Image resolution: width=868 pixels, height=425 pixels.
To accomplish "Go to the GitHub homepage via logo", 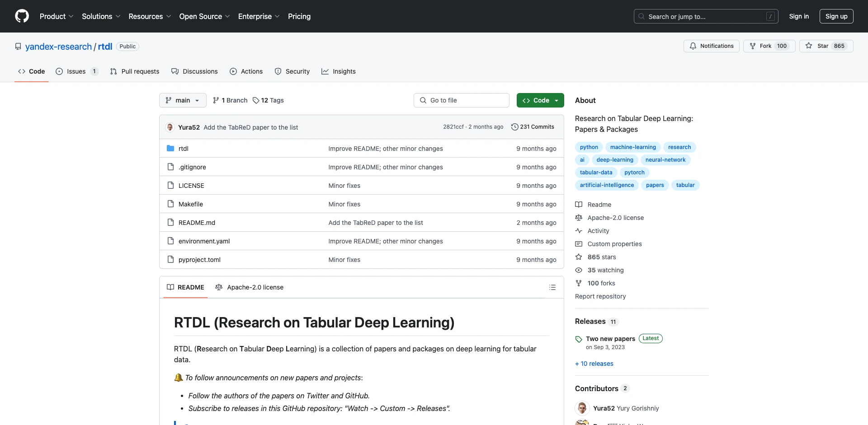I will pyautogui.click(x=22, y=16).
